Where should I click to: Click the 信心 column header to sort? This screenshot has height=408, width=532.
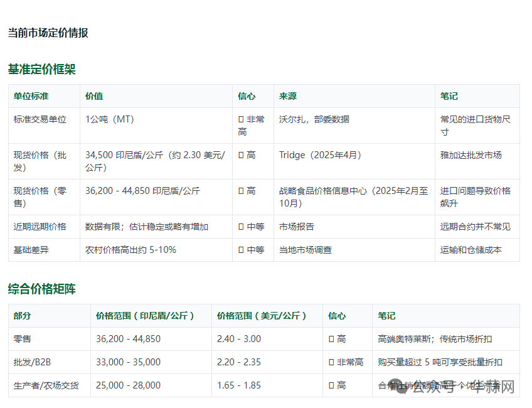(x=247, y=96)
